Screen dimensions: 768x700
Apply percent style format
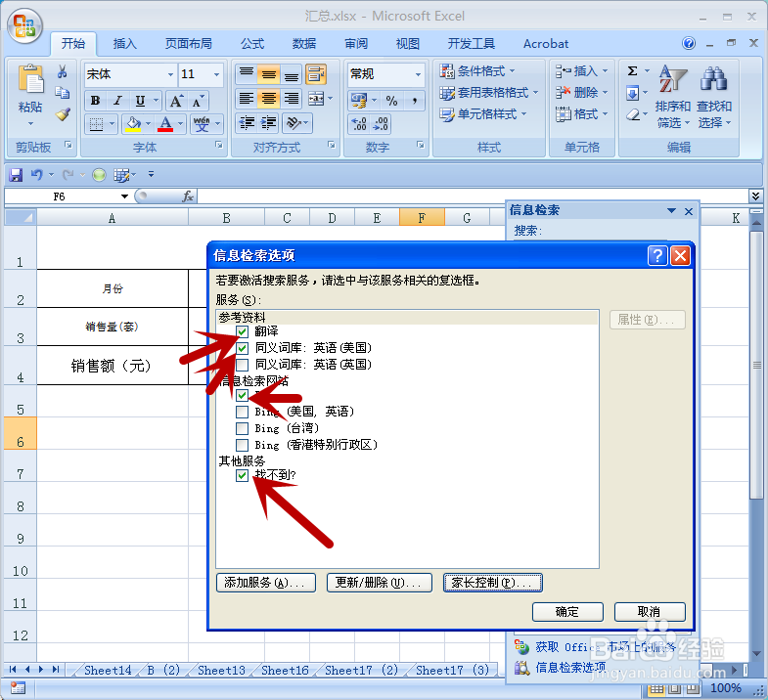click(392, 101)
